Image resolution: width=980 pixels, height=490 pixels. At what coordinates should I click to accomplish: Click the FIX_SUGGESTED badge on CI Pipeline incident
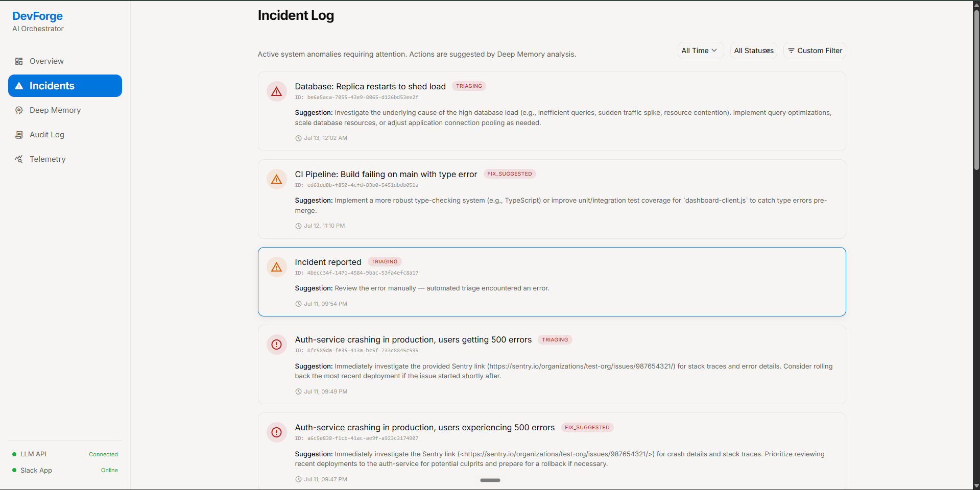click(x=509, y=174)
